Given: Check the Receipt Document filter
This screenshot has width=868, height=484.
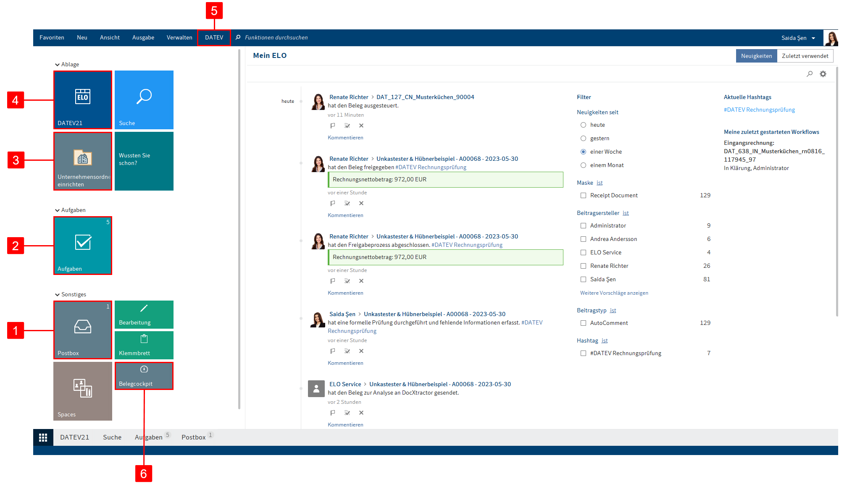Looking at the screenshot, I should 583,195.
